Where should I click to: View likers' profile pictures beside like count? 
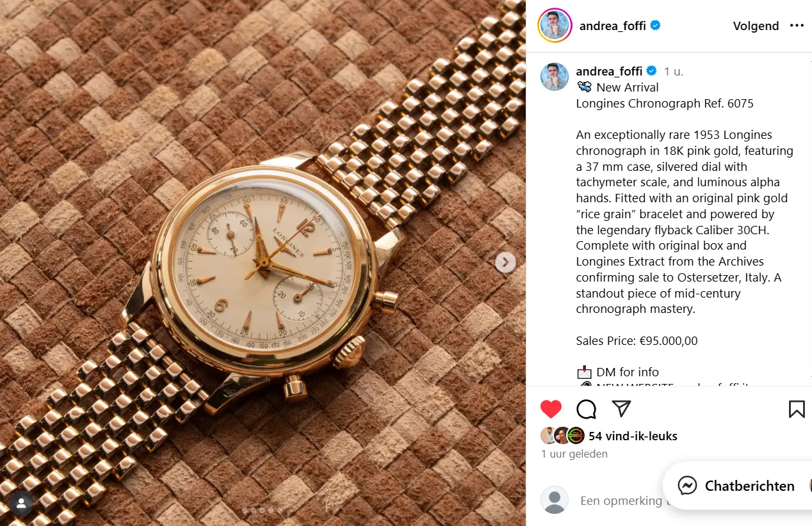click(x=563, y=436)
